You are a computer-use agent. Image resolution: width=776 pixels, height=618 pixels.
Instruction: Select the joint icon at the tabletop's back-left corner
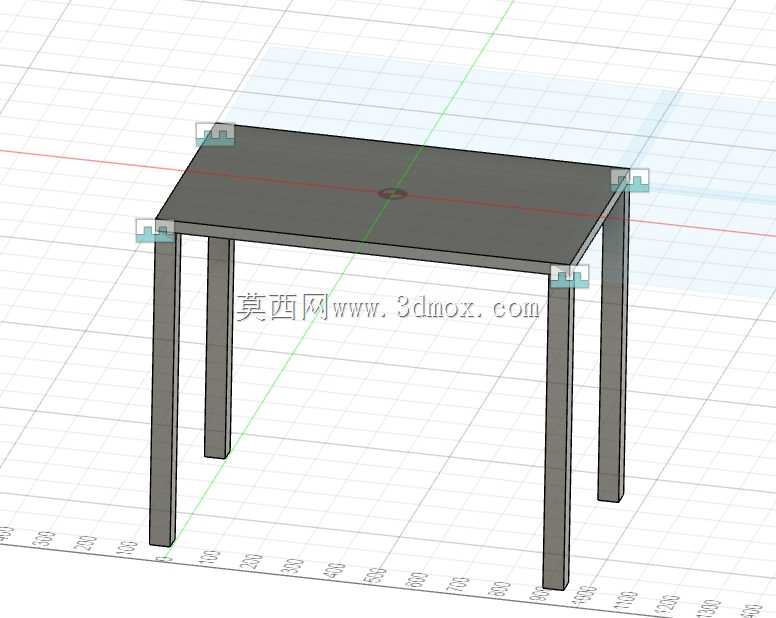(215, 134)
